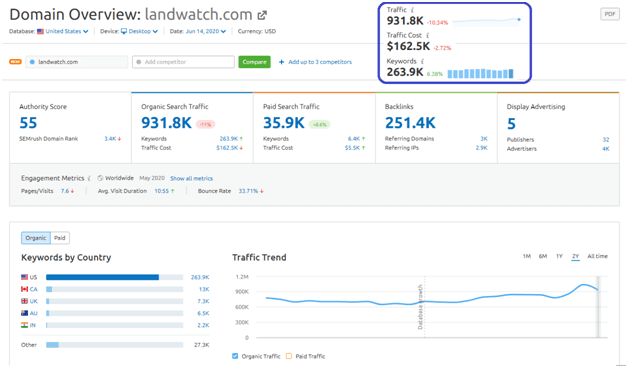
Task: Switch to the Paid toggle
Action: (x=60, y=238)
